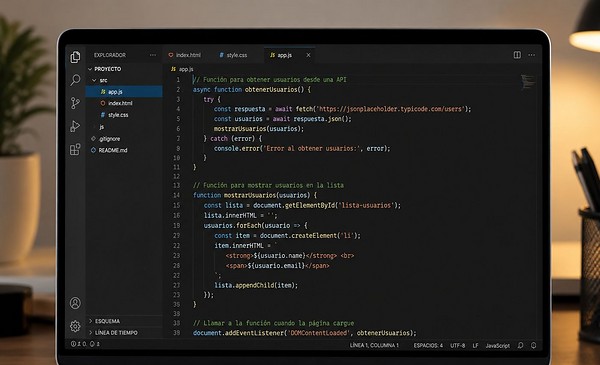Click UTF-8 encoding in status bar

coord(457,345)
